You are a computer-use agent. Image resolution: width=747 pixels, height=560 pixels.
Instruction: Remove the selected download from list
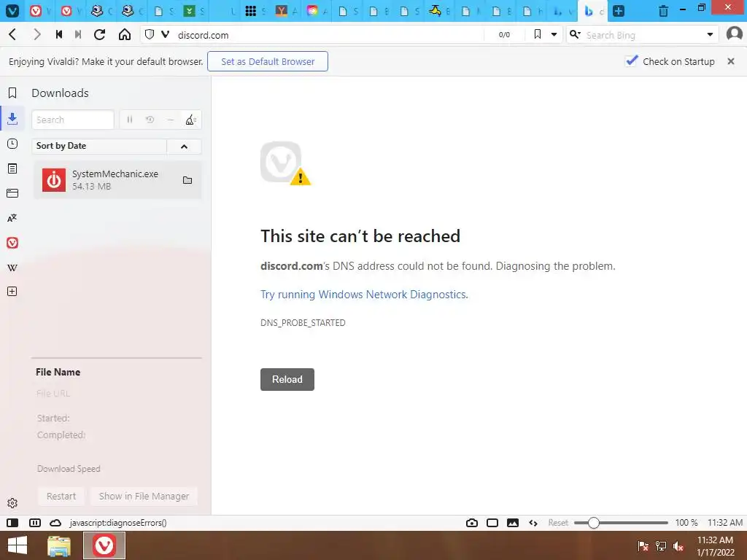170,120
